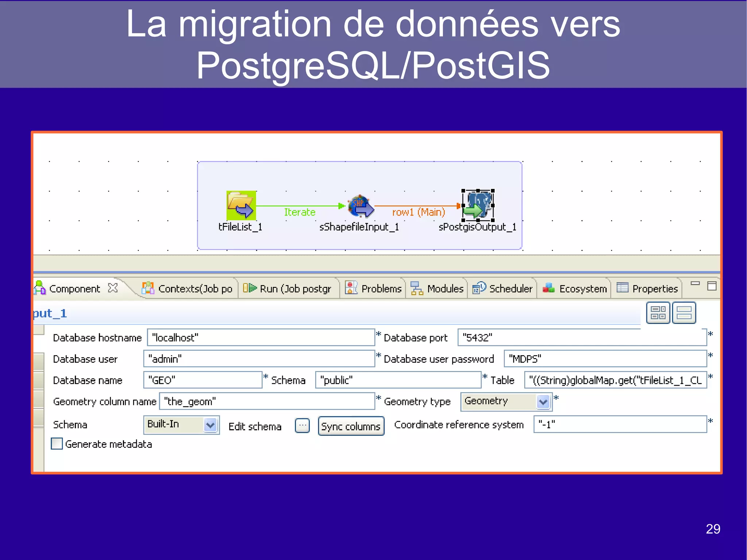The height and width of the screenshot is (560, 747).
Task: Select the sPostgisOutput_1 elephant component icon
Action: [x=478, y=206]
